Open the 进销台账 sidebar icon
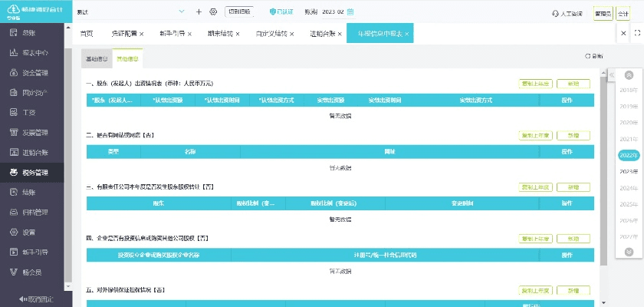The height and width of the screenshot is (307, 644). [x=14, y=153]
